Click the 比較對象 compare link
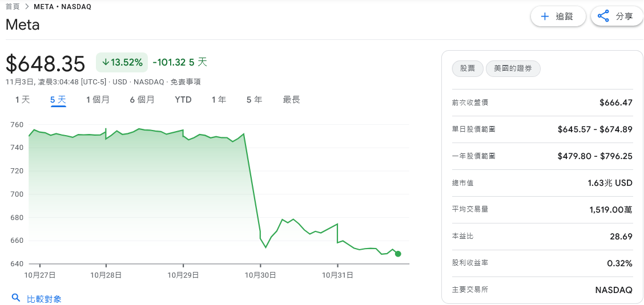The image size is (644, 305). pyautogui.click(x=45, y=299)
